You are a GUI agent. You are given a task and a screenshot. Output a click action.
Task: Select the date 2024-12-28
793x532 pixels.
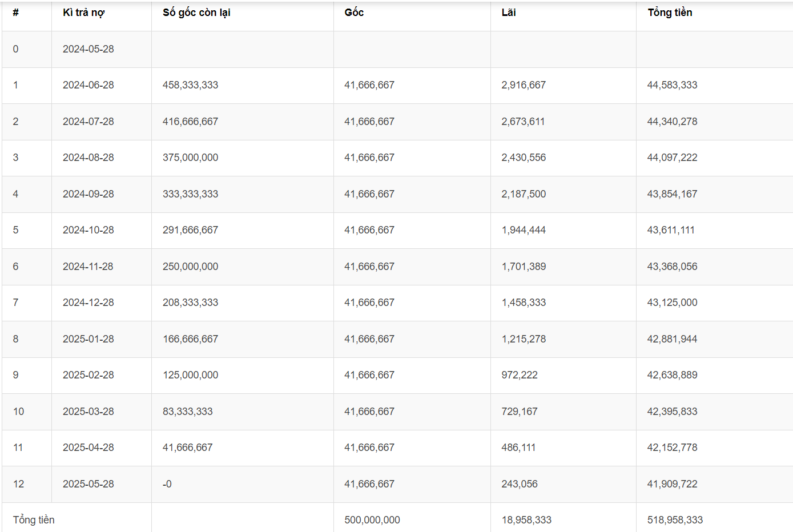[x=88, y=303]
